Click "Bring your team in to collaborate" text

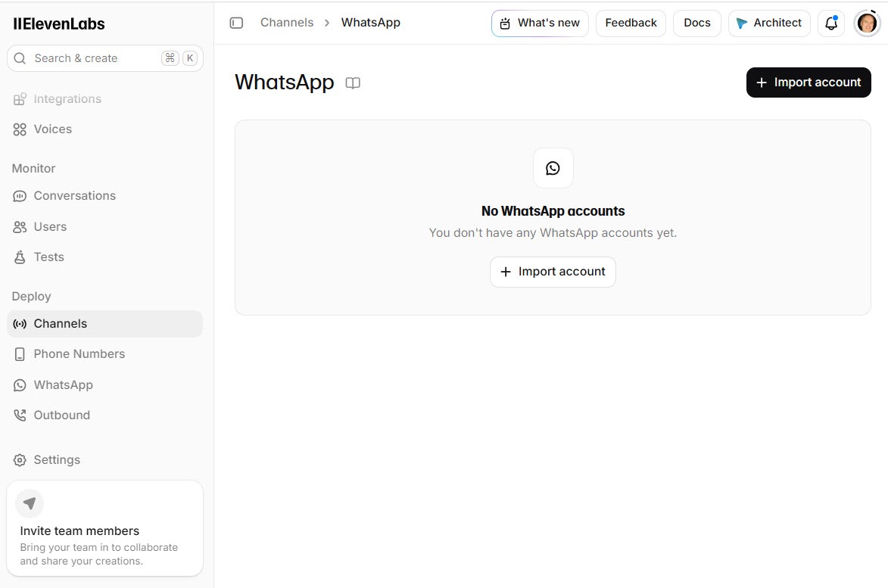(x=99, y=548)
